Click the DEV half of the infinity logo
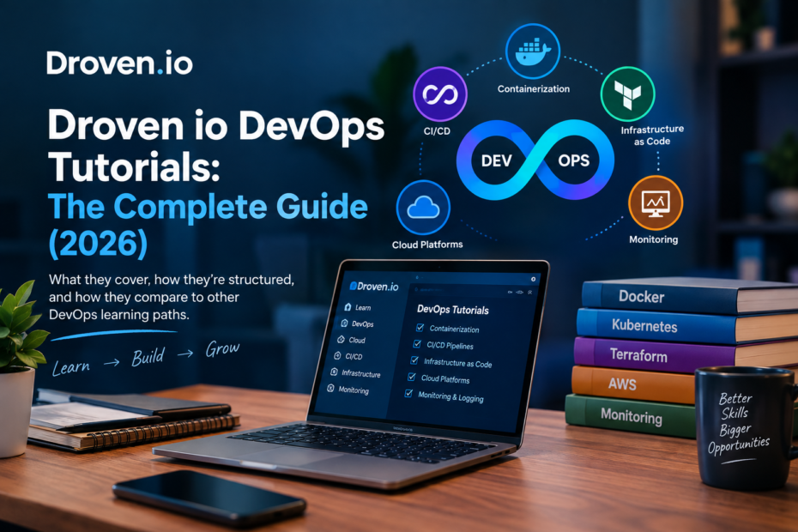Image resolution: width=798 pixels, height=532 pixels. [x=496, y=160]
